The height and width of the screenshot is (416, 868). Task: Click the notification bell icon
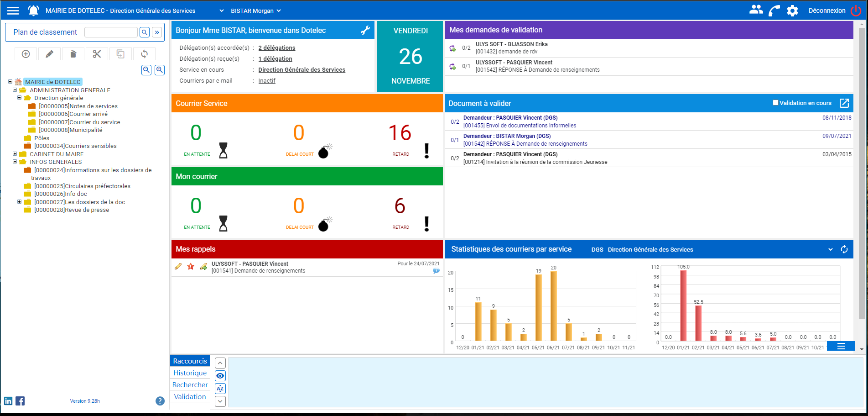pyautogui.click(x=33, y=11)
